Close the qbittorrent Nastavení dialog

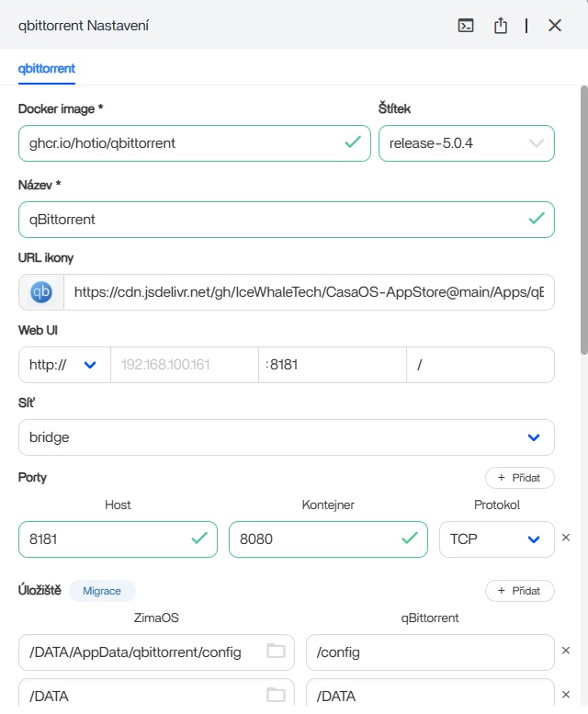555,26
